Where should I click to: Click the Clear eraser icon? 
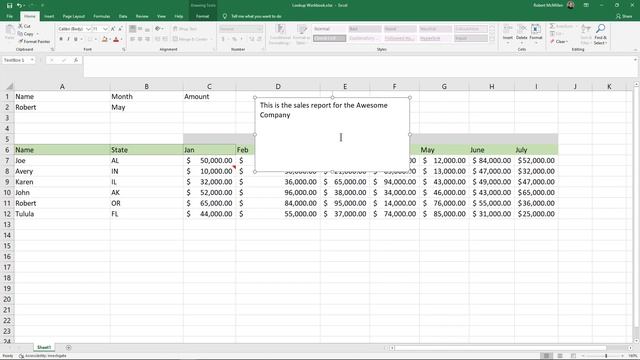click(x=552, y=41)
